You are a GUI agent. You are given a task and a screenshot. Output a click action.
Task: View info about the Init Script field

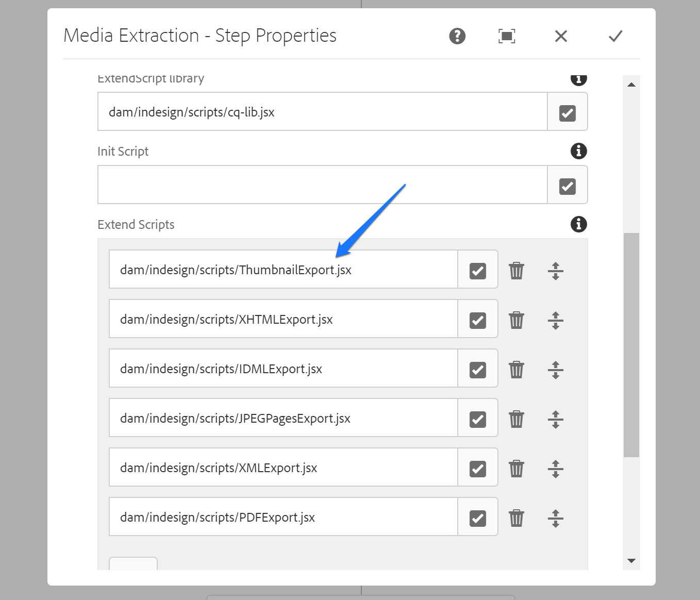[578, 151]
